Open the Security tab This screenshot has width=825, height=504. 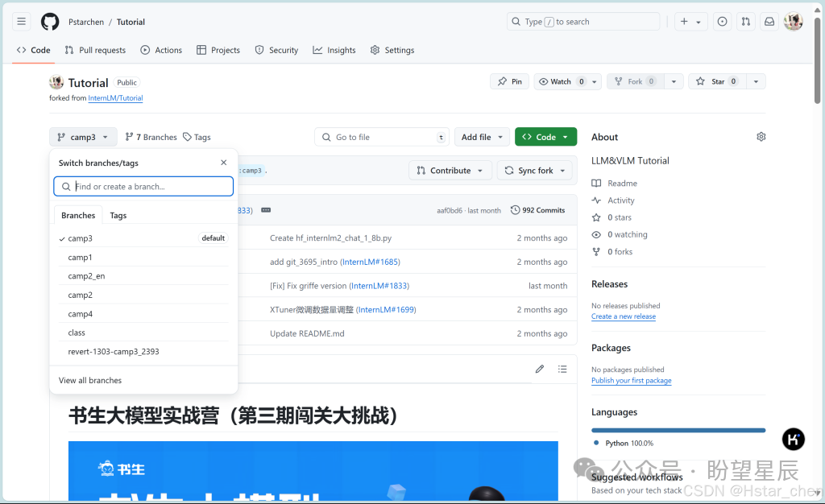pyautogui.click(x=277, y=50)
